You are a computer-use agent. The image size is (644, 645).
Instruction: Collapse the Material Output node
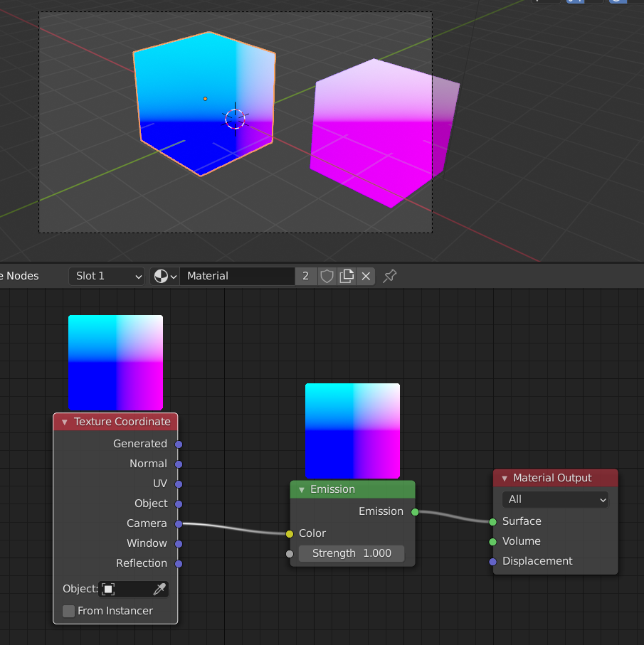(504, 478)
